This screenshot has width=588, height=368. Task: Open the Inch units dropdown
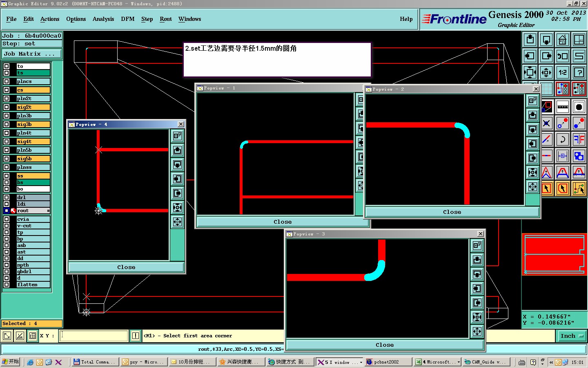(x=572, y=336)
